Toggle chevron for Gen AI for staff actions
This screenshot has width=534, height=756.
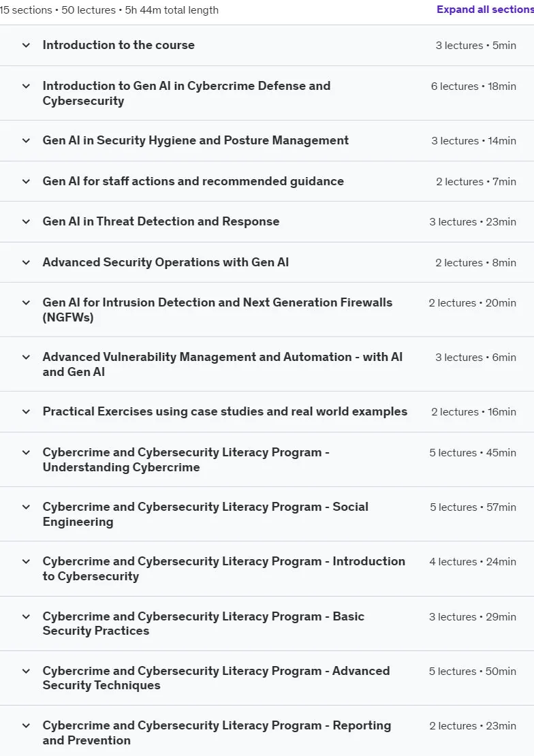click(26, 182)
